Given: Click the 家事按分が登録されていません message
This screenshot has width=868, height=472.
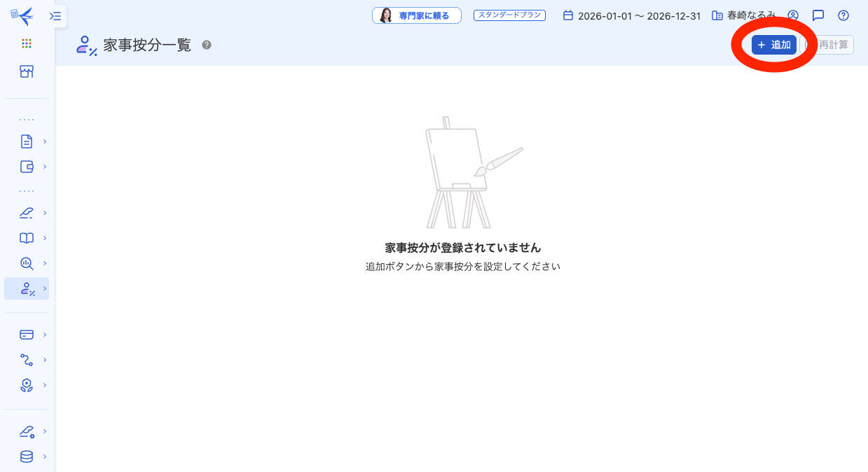Looking at the screenshot, I should tap(463, 248).
